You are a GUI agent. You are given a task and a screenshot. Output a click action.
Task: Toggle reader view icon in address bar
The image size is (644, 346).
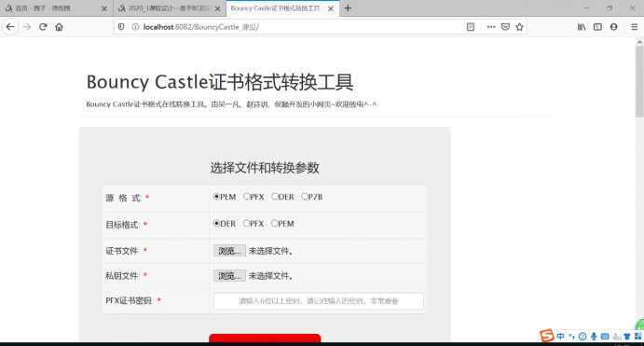(471, 27)
